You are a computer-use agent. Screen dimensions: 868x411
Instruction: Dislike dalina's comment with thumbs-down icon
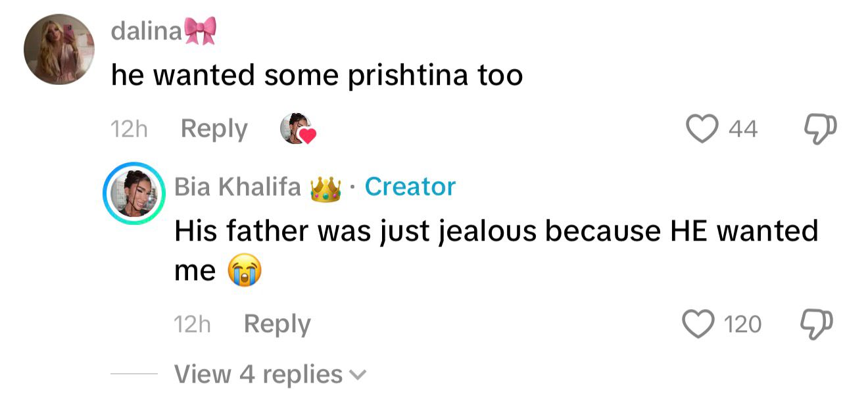820,129
